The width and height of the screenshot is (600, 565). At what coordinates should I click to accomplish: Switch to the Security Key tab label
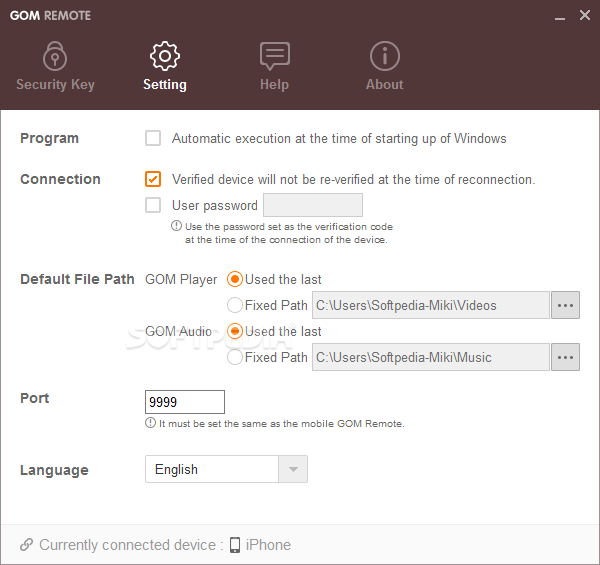click(x=55, y=85)
